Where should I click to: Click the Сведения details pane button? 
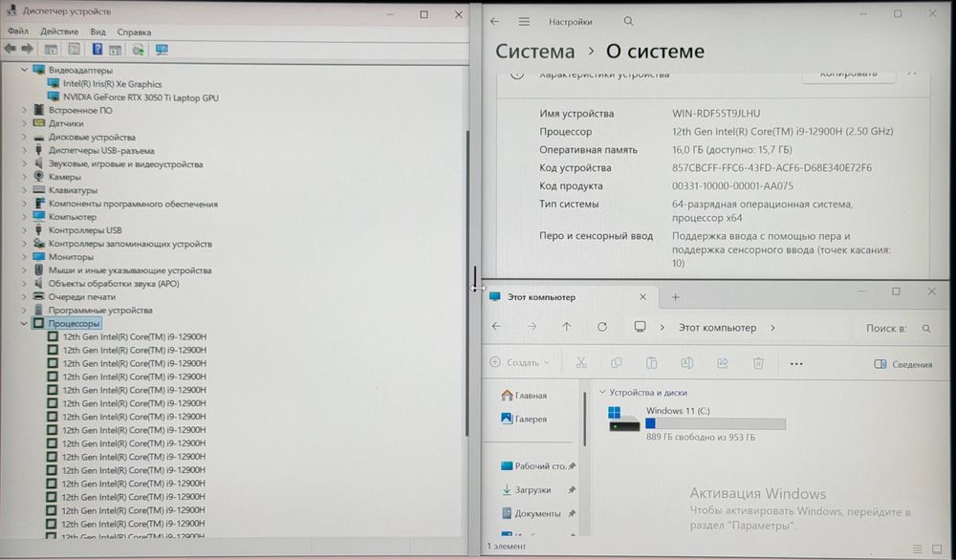point(903,364)
